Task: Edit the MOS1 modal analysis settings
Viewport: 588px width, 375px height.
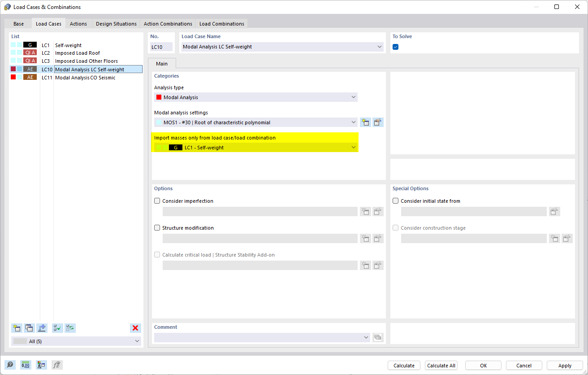Action: (378, 122)
